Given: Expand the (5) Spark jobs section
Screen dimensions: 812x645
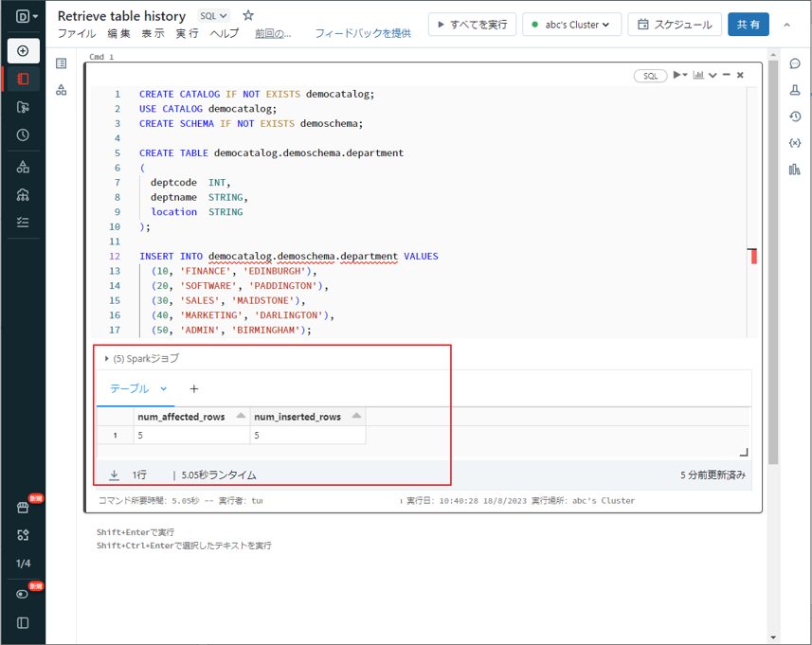Looking at the screenshot, I should pos(141,359).
